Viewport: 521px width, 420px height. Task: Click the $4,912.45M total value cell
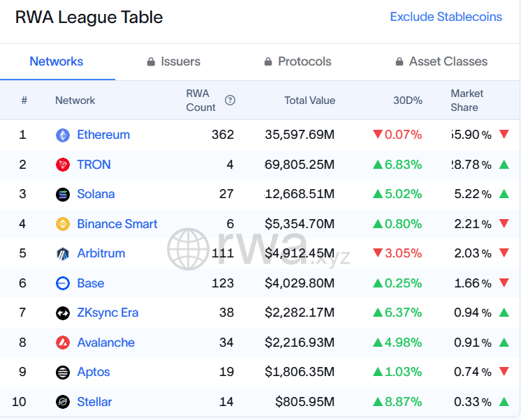point(300,253)
